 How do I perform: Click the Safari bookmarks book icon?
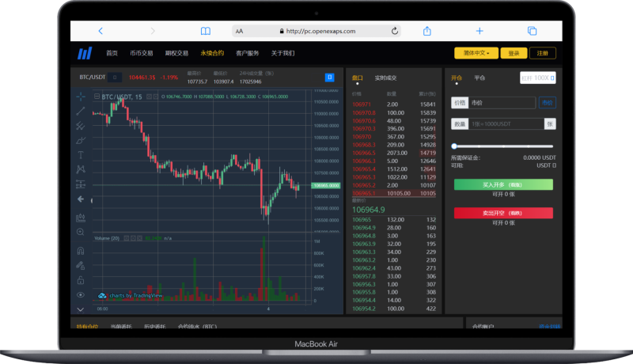(x=206, y=31)
